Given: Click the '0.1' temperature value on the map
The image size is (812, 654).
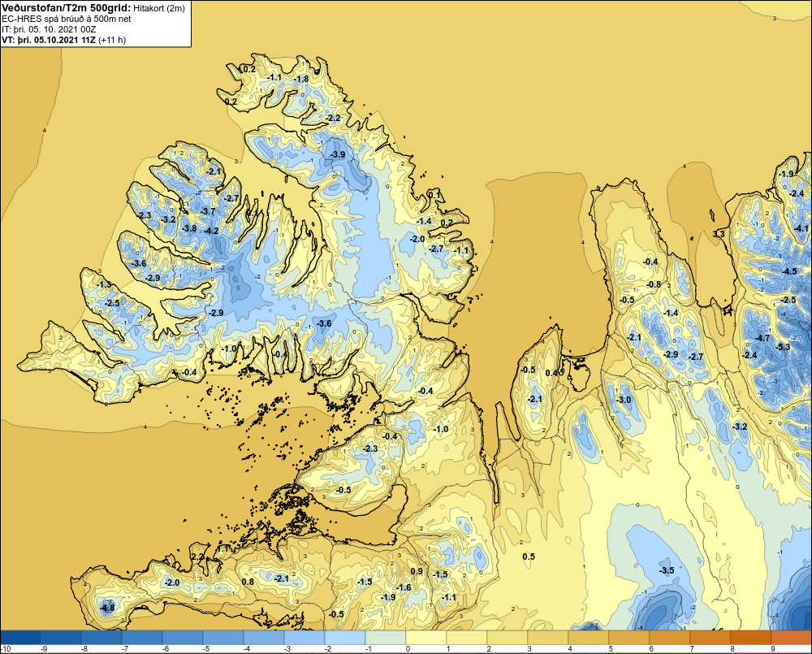Looking at the screenshot, I should click(x=434, y=195).
